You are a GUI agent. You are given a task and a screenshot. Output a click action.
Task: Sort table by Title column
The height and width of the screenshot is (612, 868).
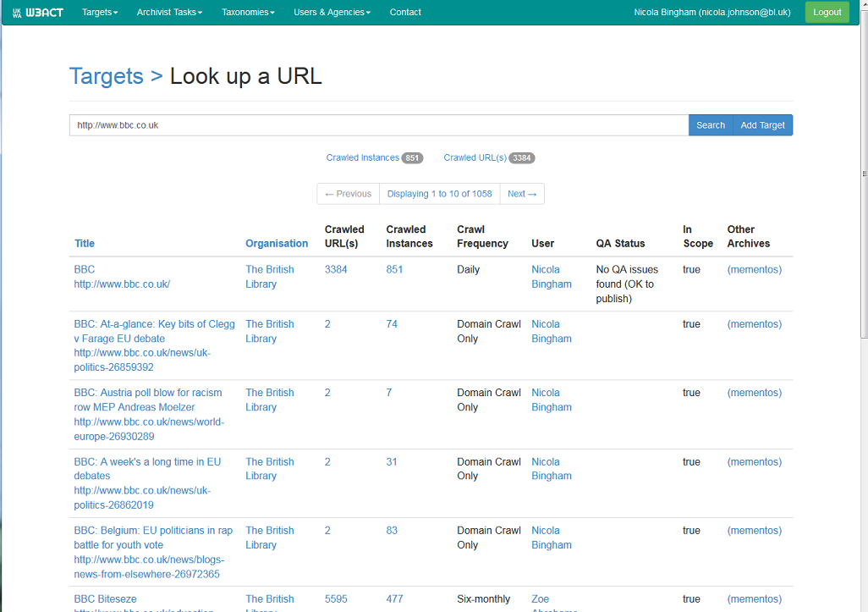click(x=84, y=244)
